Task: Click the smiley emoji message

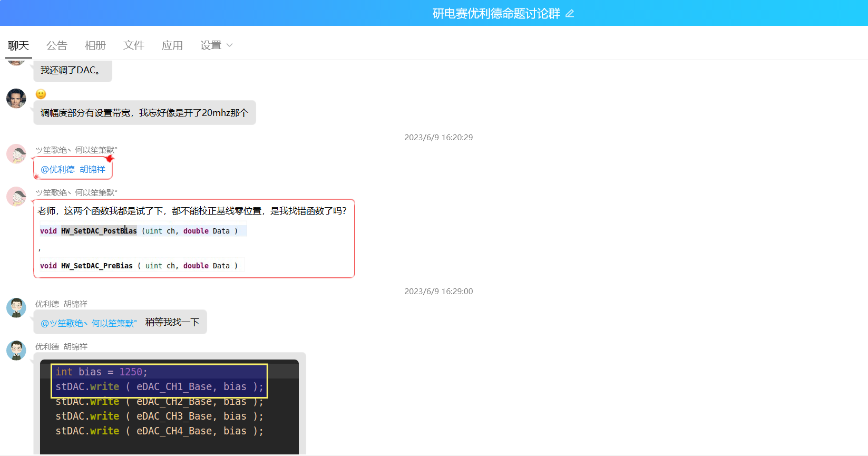Action: [41, 94]
